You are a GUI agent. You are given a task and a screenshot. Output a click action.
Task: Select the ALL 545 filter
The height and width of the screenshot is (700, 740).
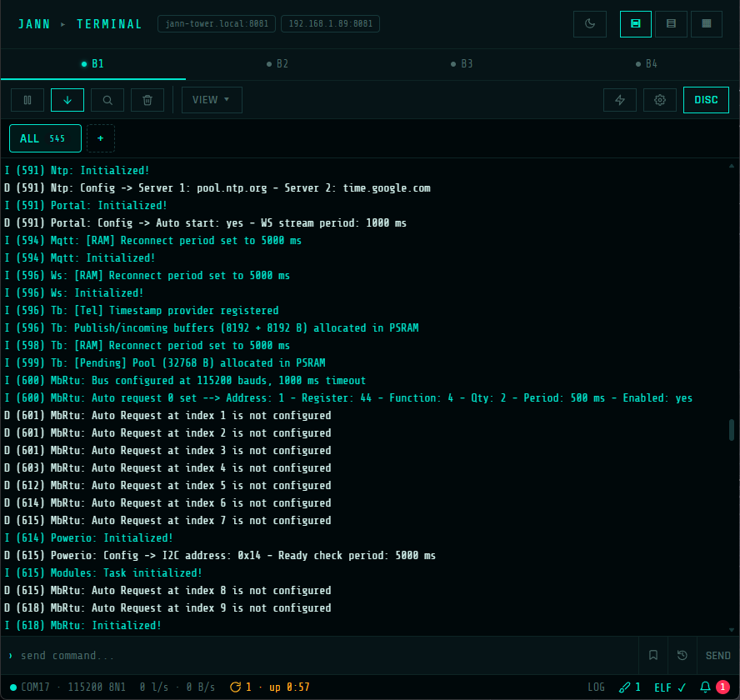tap(45, 138)
